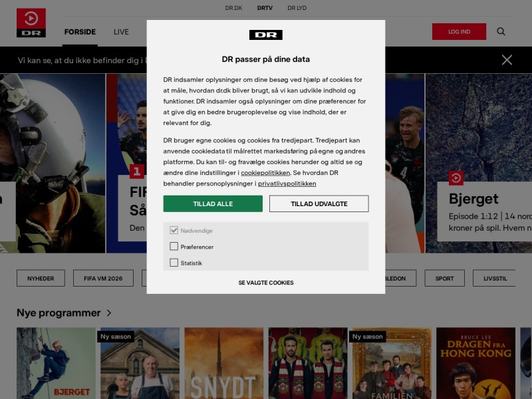Toggle the Præferencer checkbox

tap(174, 246)
